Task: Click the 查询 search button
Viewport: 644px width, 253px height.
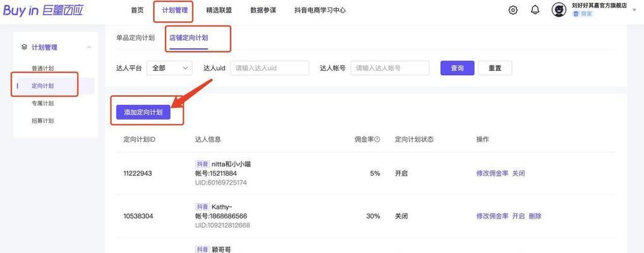Action: [x=457, y=68]
